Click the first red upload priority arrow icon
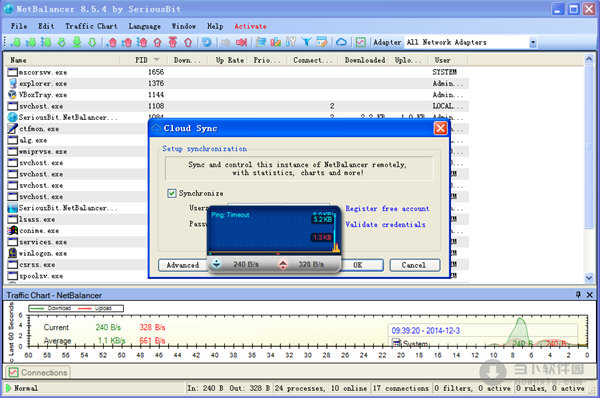Image resolution: width=600 pixels, height=398 pixels. pos(112,42)
